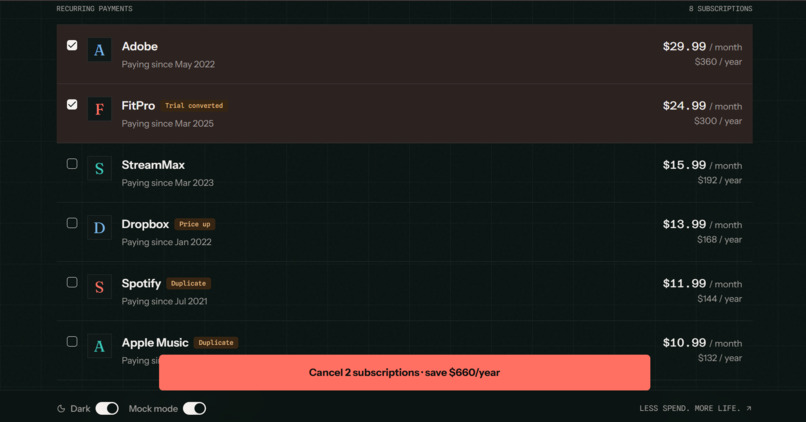
Task: Click the Spotify subscription name
Action: (x=141, y=283)
